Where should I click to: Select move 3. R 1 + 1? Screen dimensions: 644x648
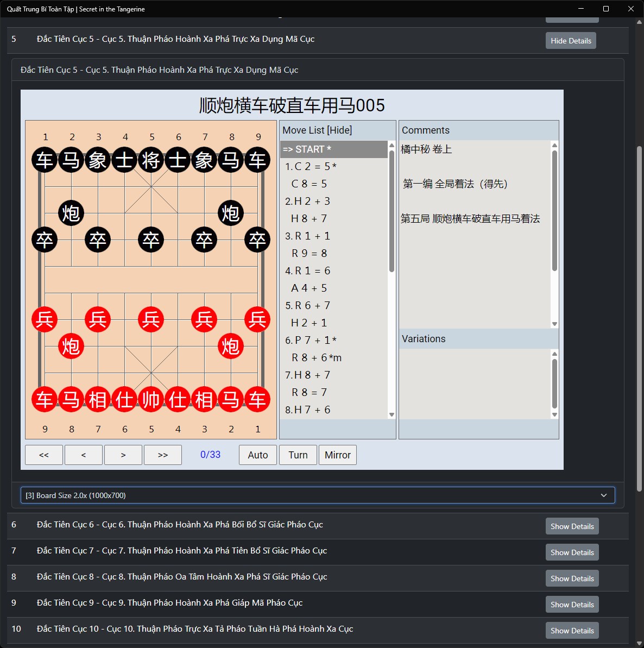tap(334, 236)
